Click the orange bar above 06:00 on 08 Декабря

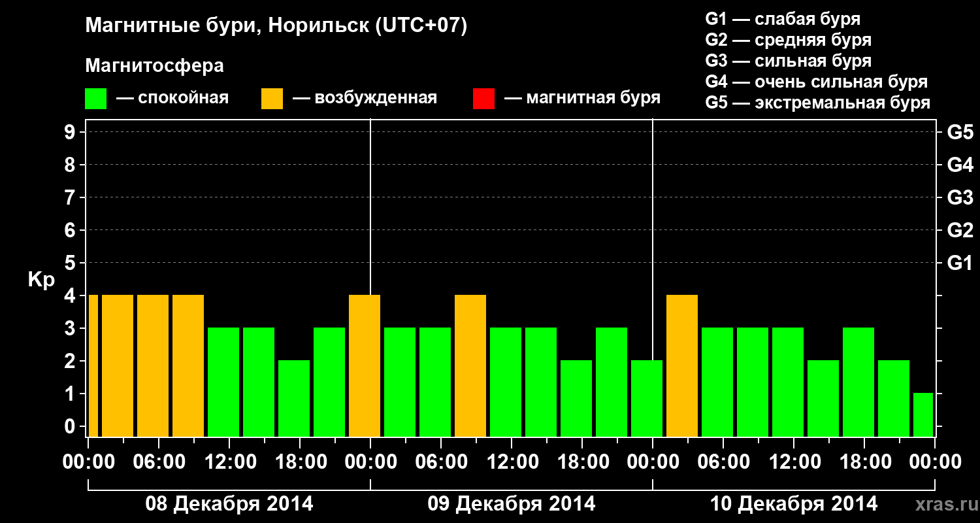[x=153, y=366]
